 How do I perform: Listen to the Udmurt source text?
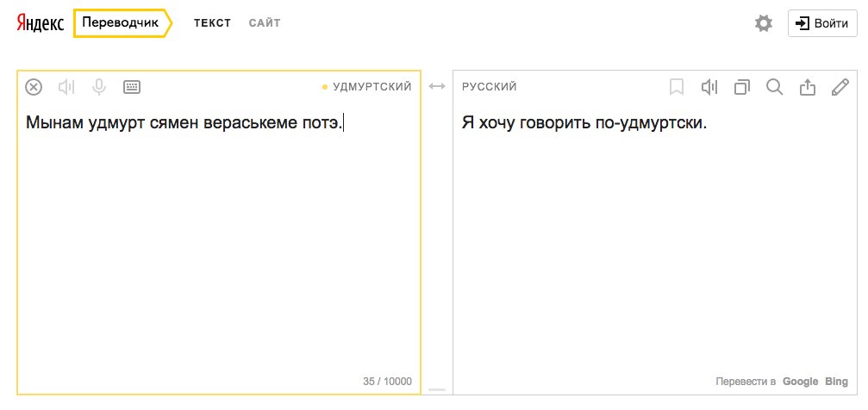tap(66, 87)
